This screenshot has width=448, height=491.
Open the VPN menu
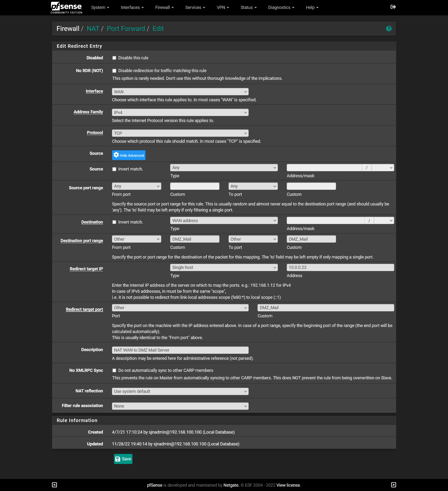(223, 7)
